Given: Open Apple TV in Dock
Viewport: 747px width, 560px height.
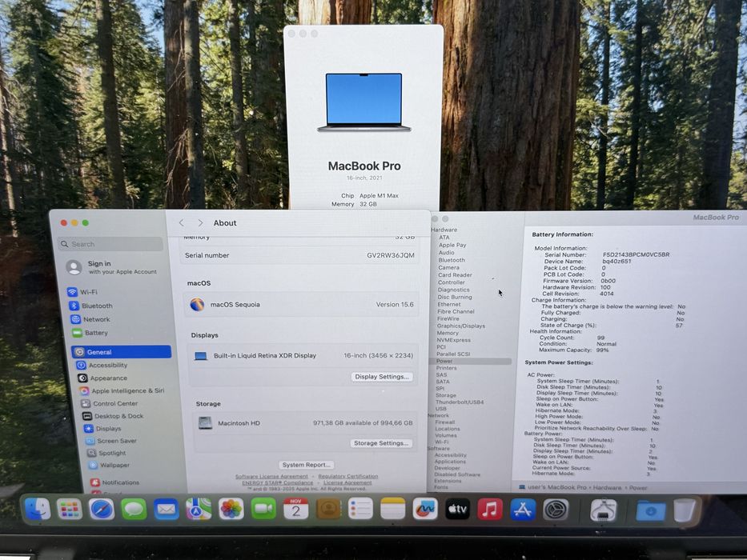Looking at the screenshot, I should coord(457,510).
